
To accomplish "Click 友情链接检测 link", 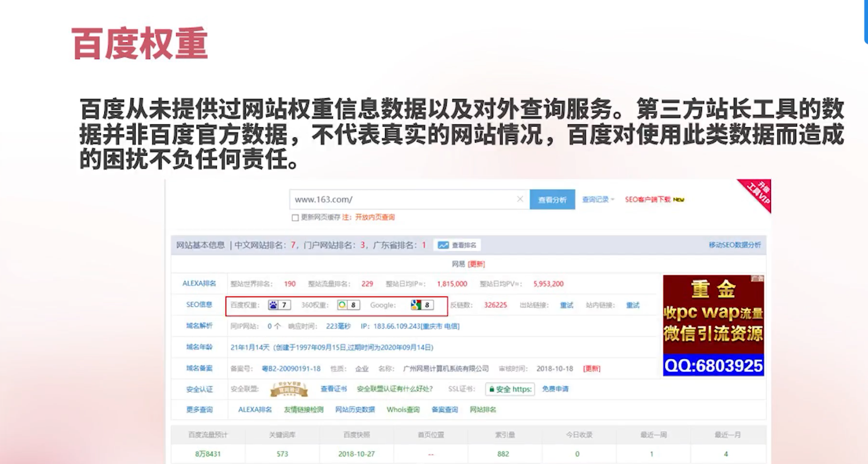I will coord(304,409).
